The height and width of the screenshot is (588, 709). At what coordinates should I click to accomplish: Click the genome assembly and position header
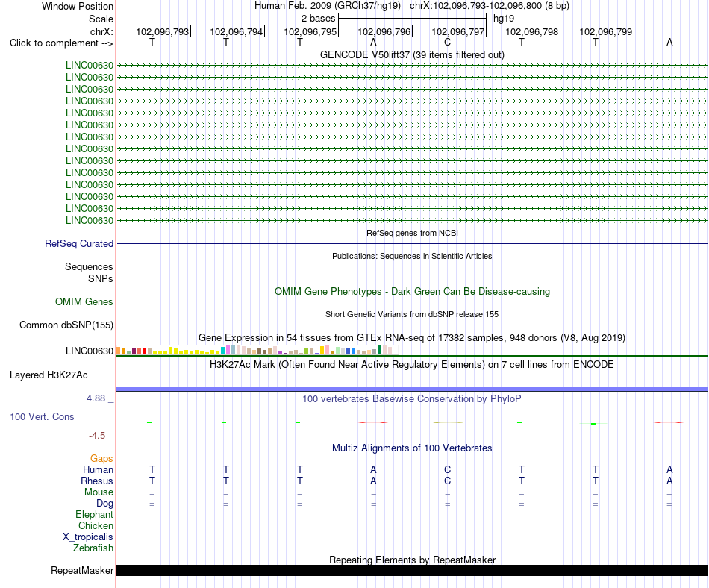[x=412, y=6]
